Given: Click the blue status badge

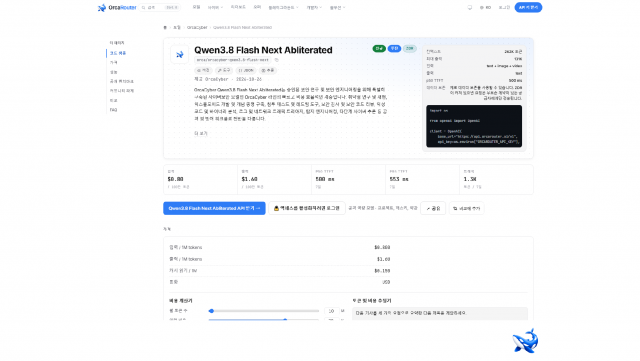Looking at the screenshot, I should [x=394, y=49].
